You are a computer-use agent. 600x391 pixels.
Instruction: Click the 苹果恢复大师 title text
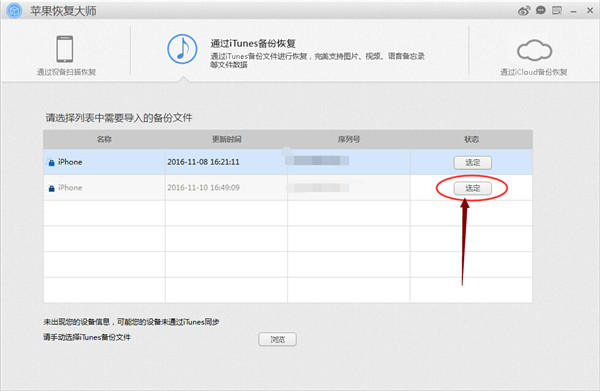tap(64, 11)
